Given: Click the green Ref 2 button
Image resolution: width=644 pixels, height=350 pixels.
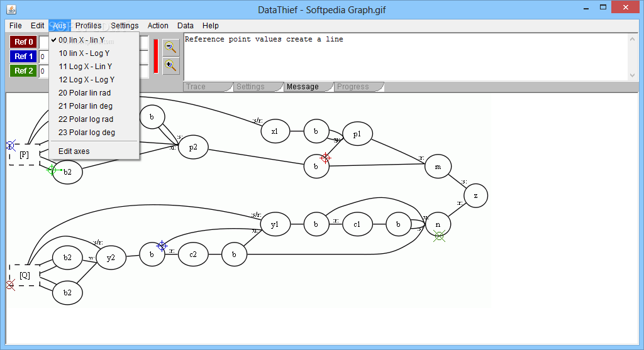Looking at the screenshot, I should [23, 70].
